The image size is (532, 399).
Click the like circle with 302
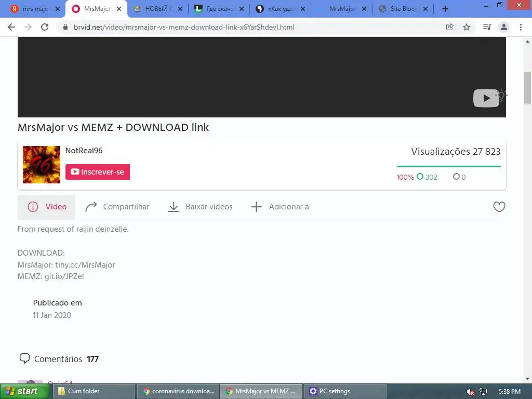point(420,177)
